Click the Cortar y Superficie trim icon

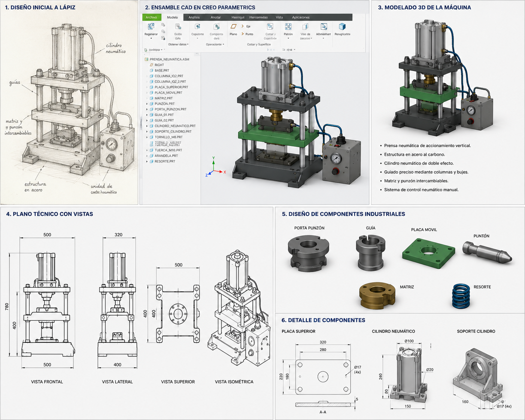pyautogui.click(x=270, y=27)
